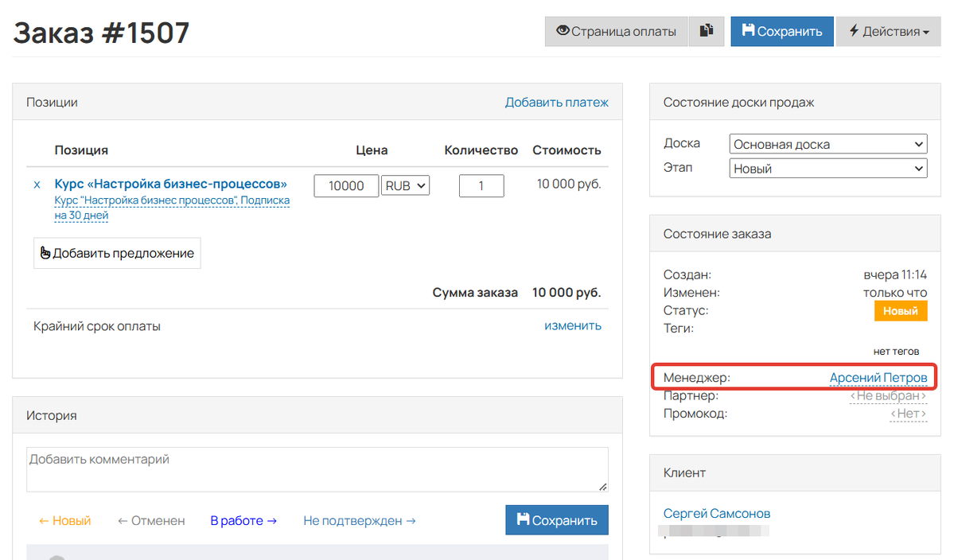
Task: Open the Этап dropdown set to Новый
Action: pyautogui.click(x=828, y=169)
